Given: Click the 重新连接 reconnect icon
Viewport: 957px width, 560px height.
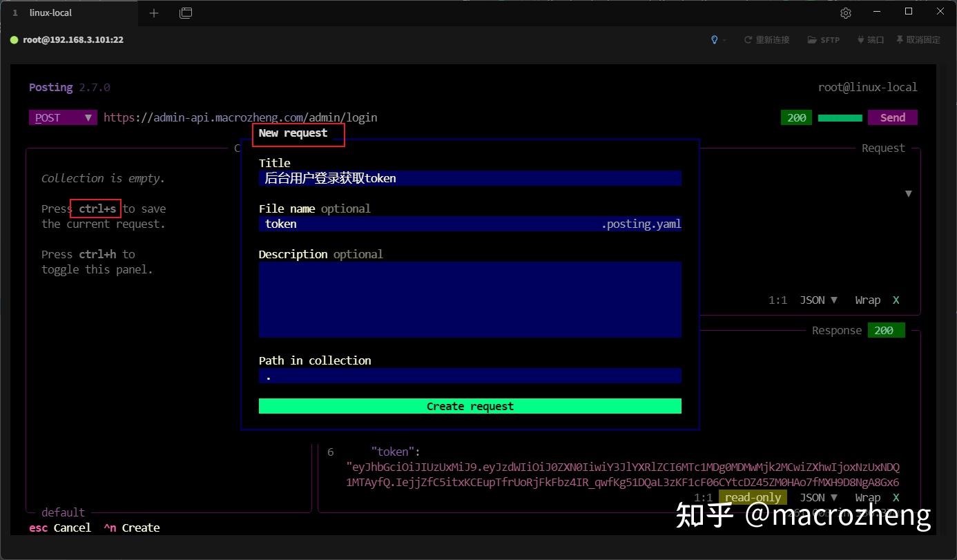Looking at the screenshot, I should pyautogui.click(x=766, y=39).
